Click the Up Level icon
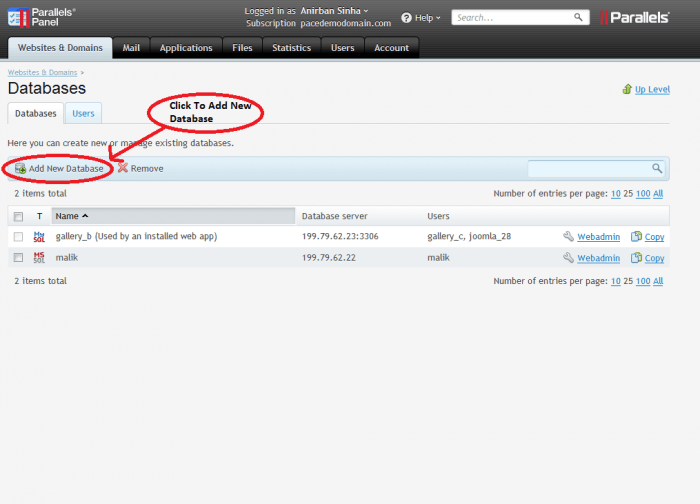700x504 pixels. point(627,89)
